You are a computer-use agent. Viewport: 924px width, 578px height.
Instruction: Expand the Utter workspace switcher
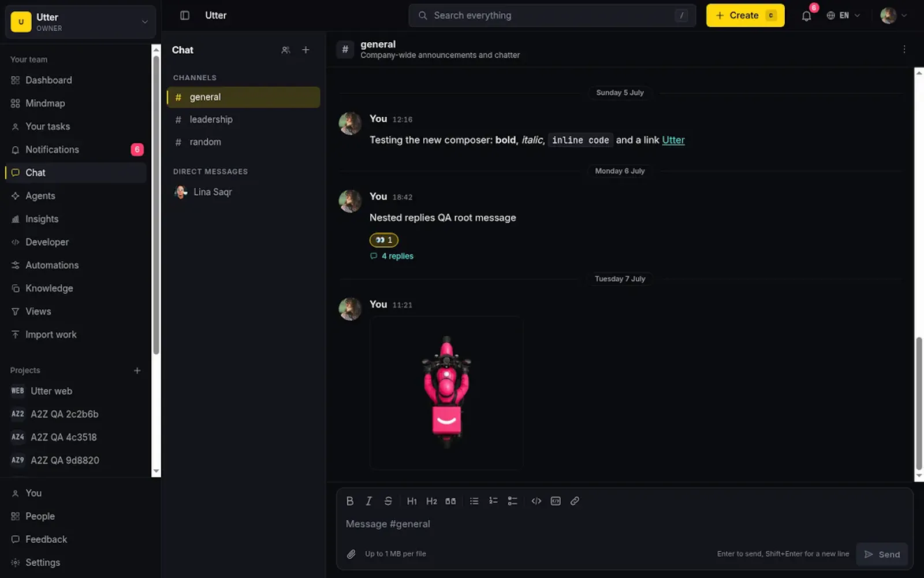point(80,22)
